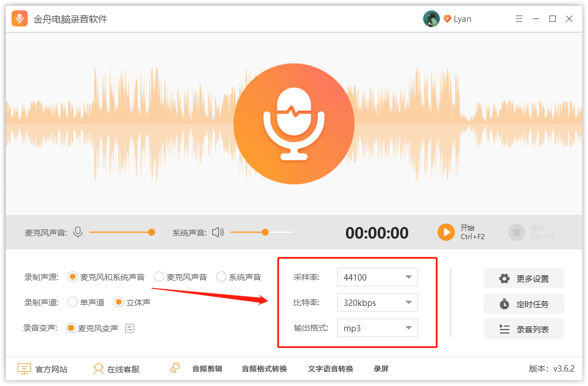Click the 更多设置 button label
The height and width of the screenshot is (386, 588).
533,279
